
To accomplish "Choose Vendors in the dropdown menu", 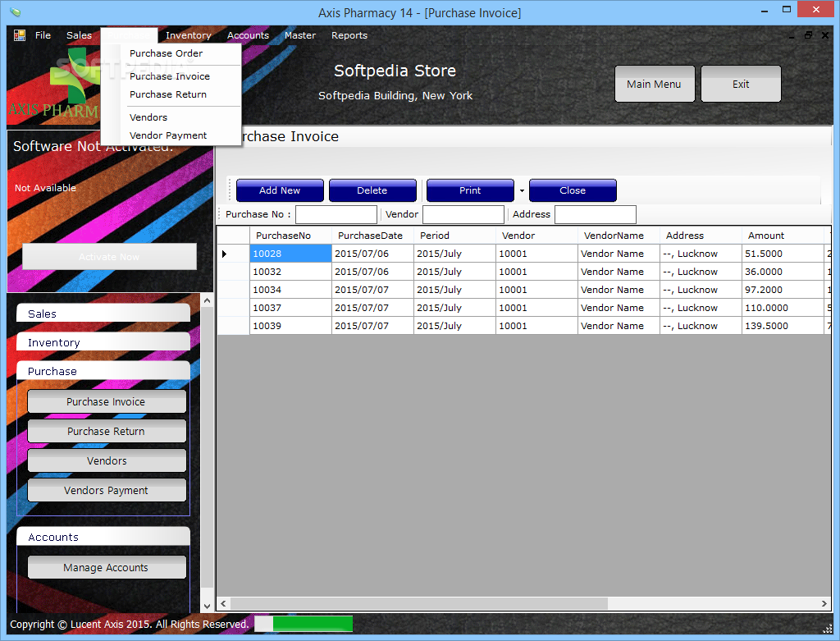I will coord(171,117).
